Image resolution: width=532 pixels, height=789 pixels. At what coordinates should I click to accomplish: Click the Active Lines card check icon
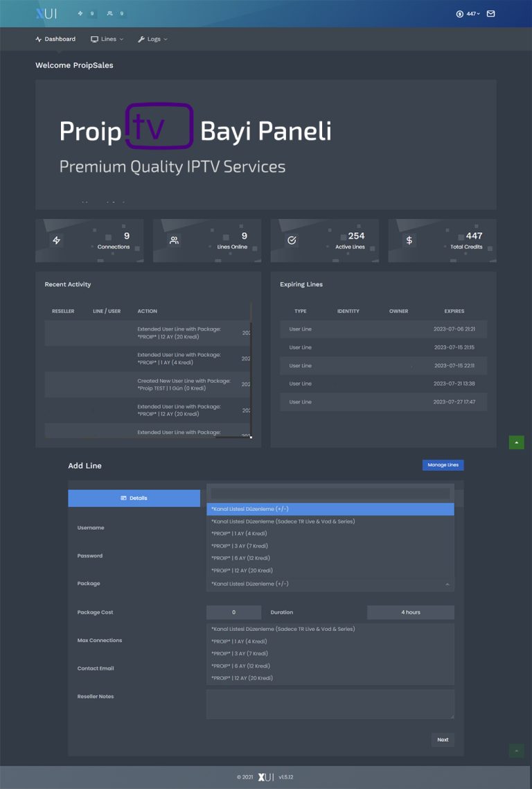pos(292,241)
